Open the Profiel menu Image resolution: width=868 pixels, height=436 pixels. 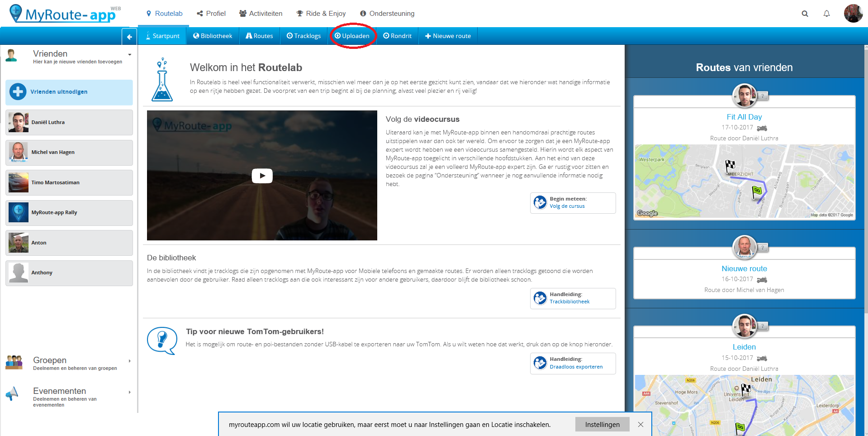pos(211,14)
